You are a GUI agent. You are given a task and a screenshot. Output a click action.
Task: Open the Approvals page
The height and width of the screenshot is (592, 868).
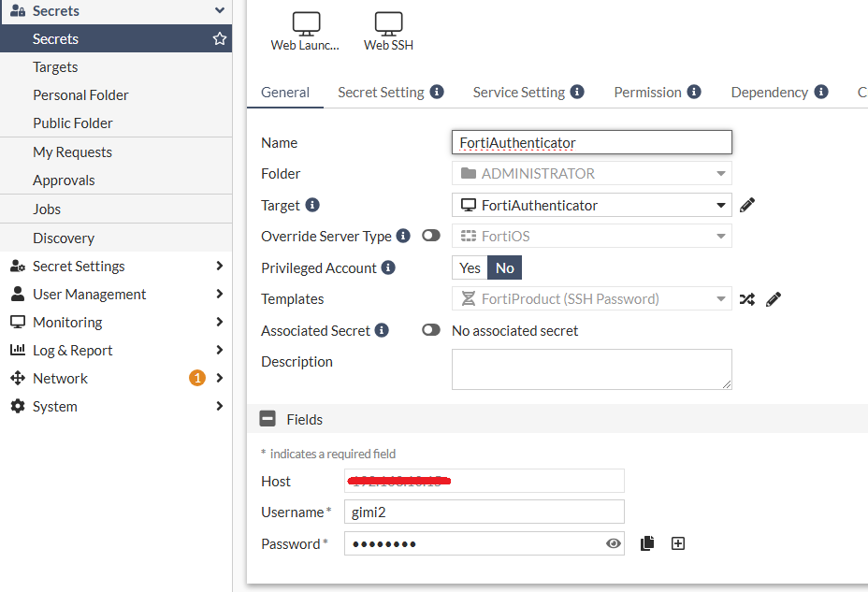pyautogui.click(x=64, y=180)
